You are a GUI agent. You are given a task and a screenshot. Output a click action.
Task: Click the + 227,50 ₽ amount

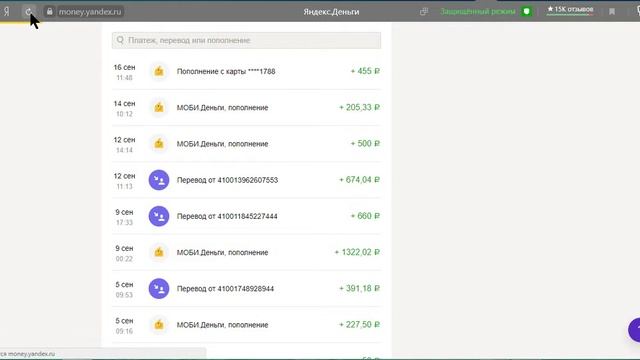(359, 324)
